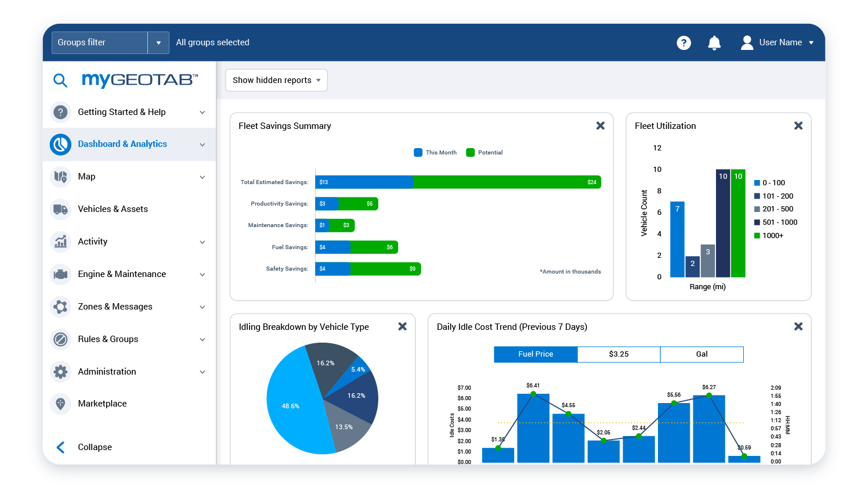Open the help question mark icon
868x489 pixels.
683,42
